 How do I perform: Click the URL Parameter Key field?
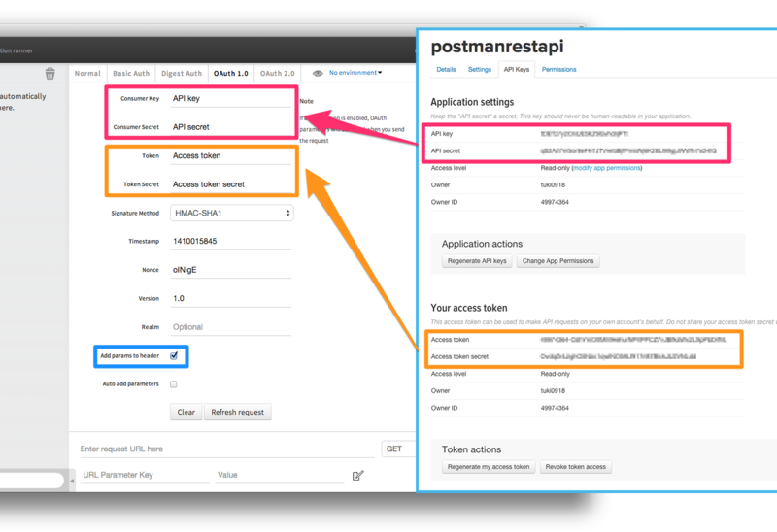click(145, 475)
